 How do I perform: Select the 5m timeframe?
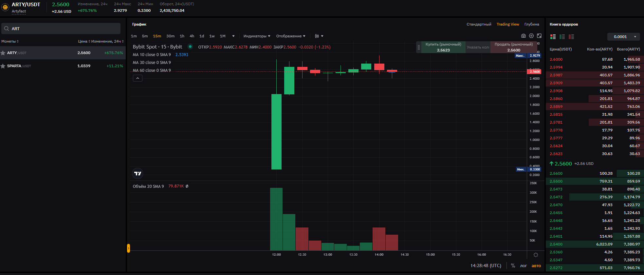click(x=145, y=36)
